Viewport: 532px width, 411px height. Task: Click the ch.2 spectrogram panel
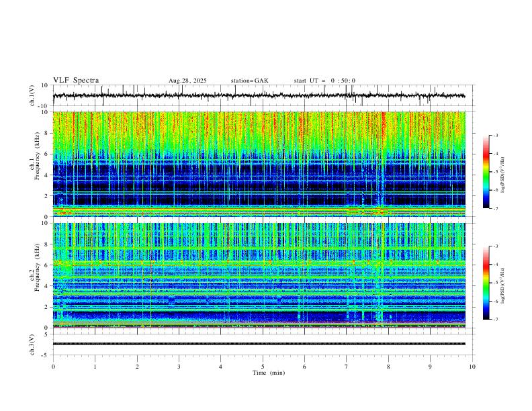click(x=259, y=275)
